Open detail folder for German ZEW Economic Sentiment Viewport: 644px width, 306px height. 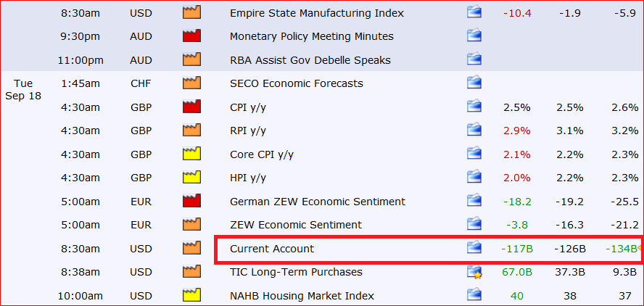[x=474, y=202]
